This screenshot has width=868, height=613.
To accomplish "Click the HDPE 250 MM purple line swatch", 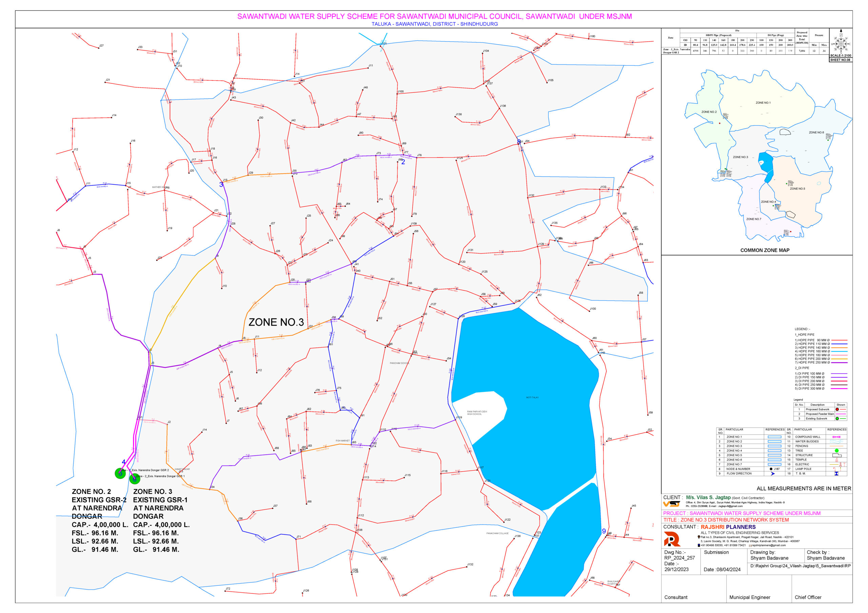I will point(839,363).
